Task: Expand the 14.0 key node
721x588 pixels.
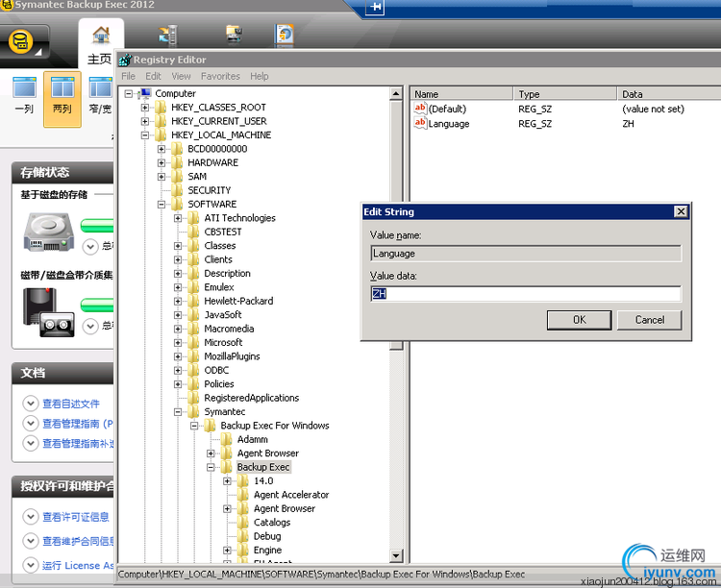Action: 227,481
